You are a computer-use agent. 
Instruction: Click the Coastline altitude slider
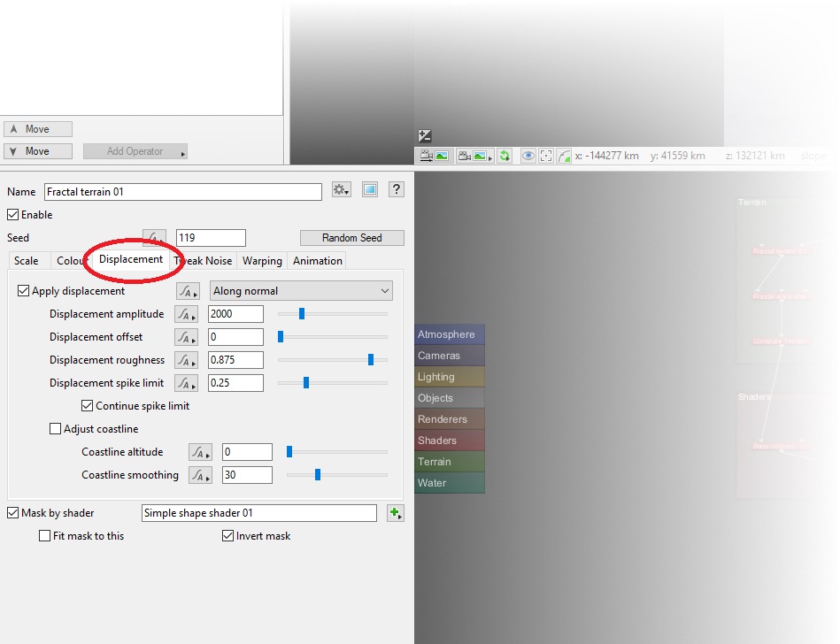point(337,452)
